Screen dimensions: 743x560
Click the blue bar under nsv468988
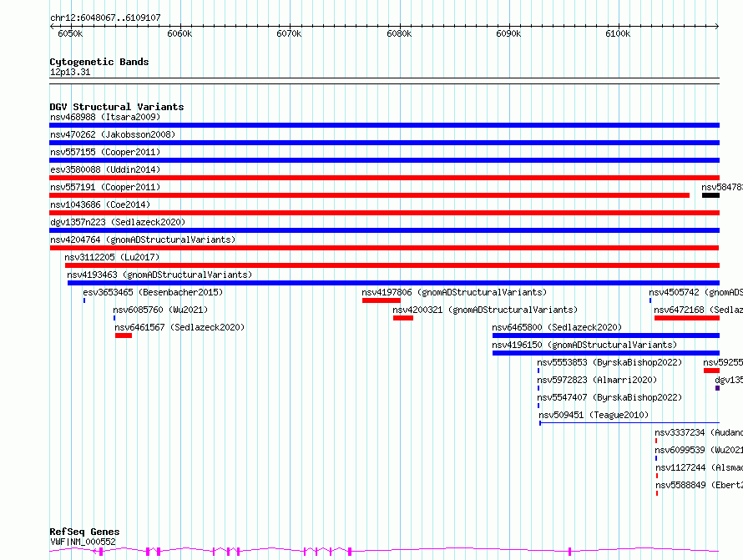(384, 125)
